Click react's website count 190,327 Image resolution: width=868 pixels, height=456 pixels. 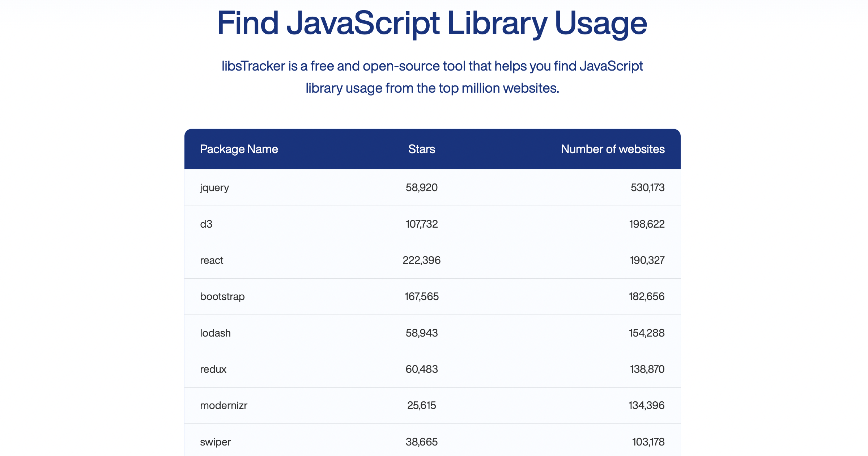pos(647,260)
